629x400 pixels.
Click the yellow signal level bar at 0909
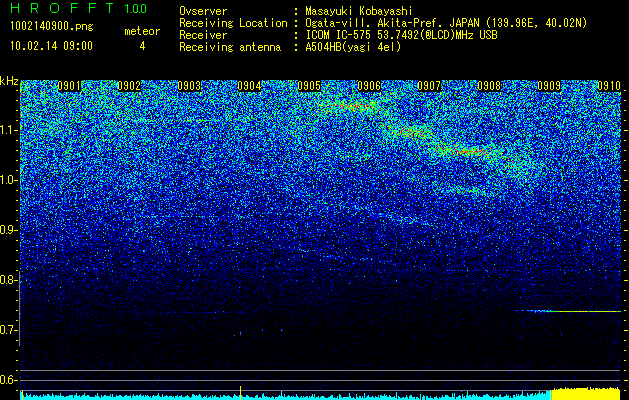click(586, 394)
